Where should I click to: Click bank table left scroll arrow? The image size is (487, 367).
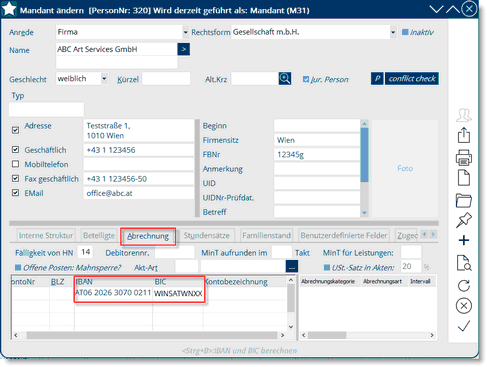click(x=15, y=335)
